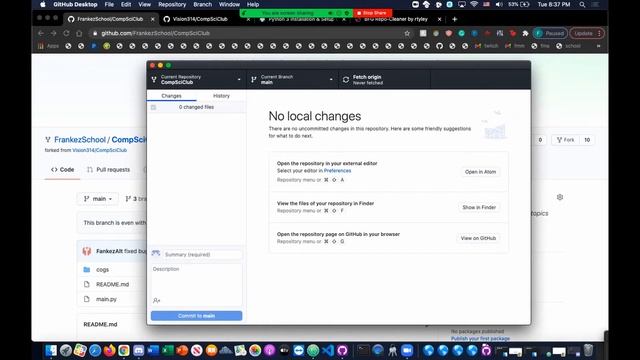
Task: Open the main branch dropdown on GitHub page
Action: (98, 199)
